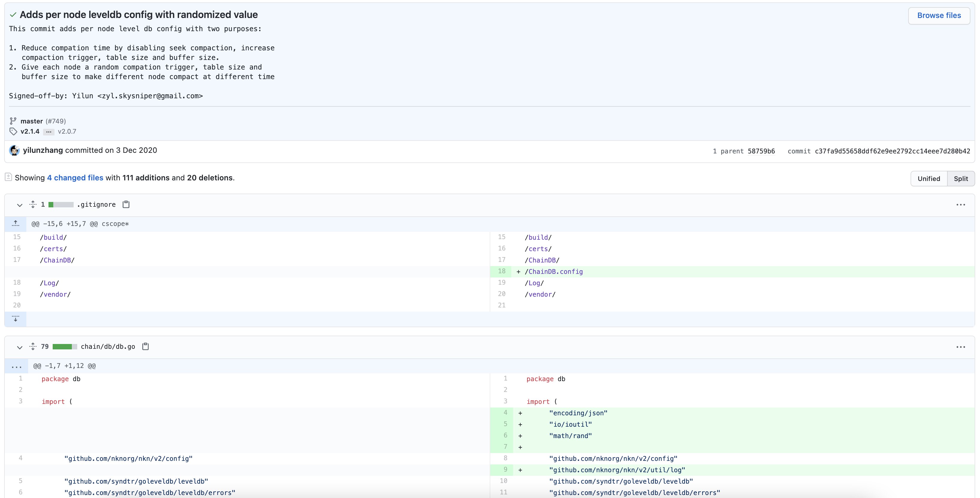Screen dimensions: 980x498
Task: Expand all lines in db.go diff
Action: pyautogui.click(x=33, y=346)
